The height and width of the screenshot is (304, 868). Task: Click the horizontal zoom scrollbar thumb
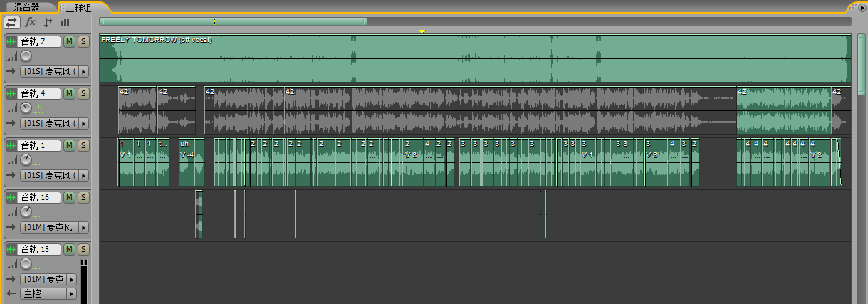click(234, 21)
